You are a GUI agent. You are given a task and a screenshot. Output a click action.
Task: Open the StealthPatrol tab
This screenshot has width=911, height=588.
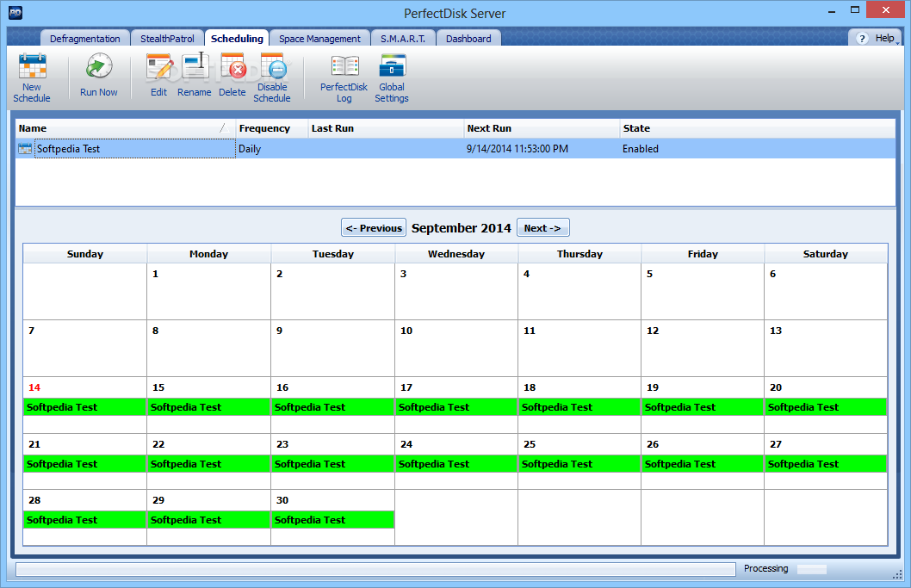tap(167, 39)
